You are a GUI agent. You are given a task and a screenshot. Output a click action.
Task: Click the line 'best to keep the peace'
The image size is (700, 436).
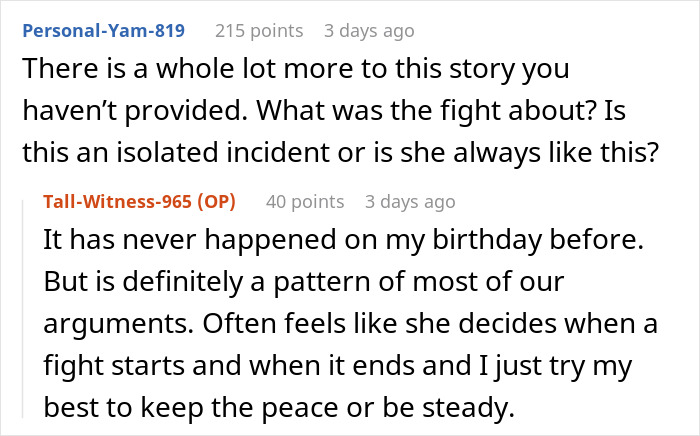(x=279, y=407)
